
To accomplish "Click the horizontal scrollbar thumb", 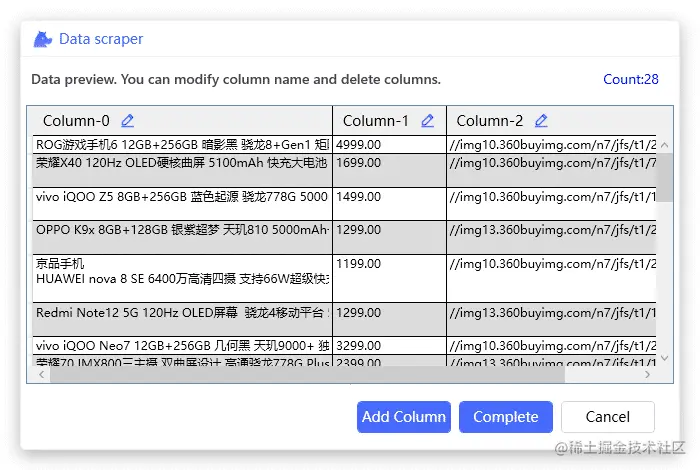I will point(307,374).
